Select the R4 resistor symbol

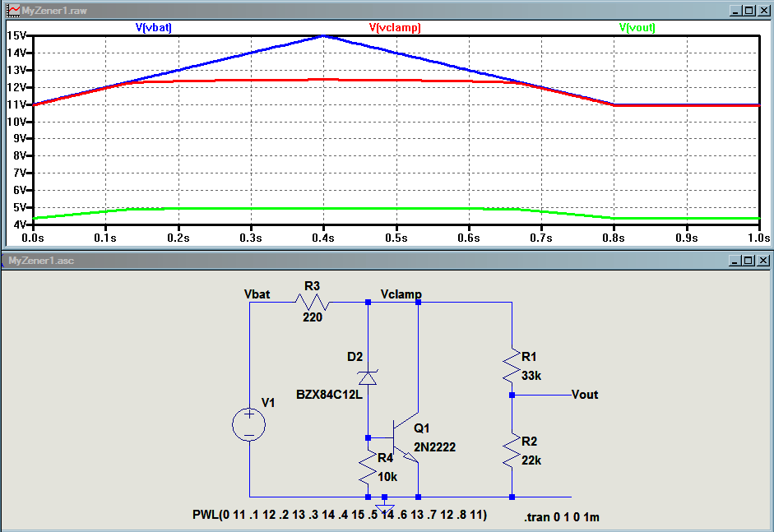click(x=368, y=467)
